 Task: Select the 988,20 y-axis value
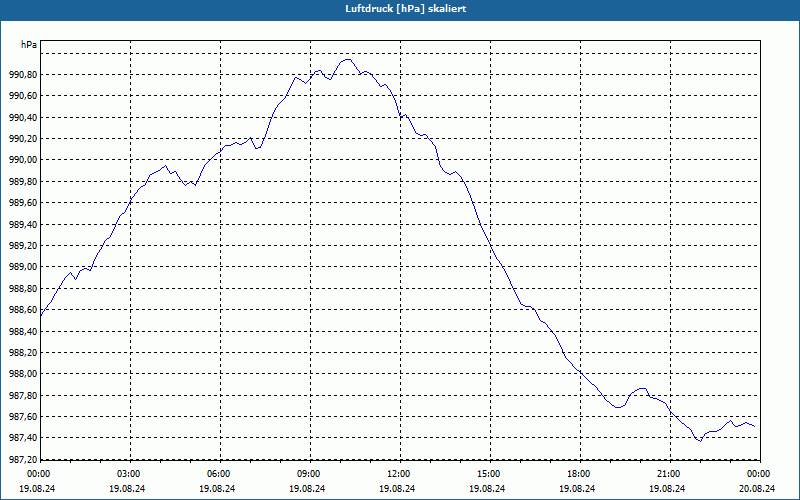click(23, 353)
